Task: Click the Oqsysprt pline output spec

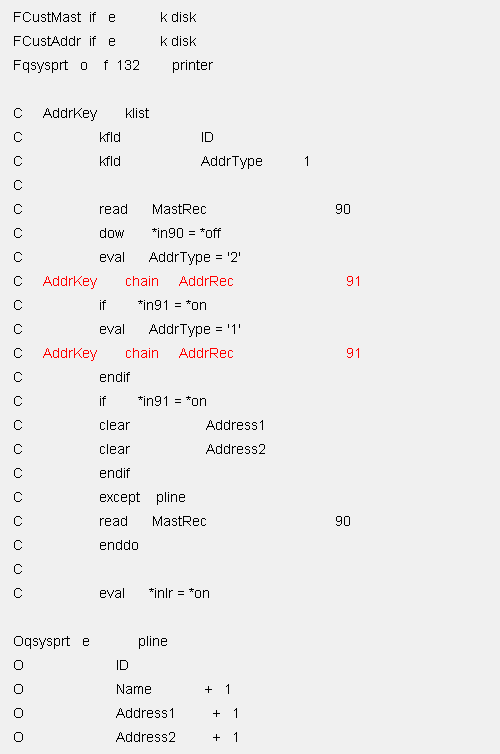Action: [90, 641]
